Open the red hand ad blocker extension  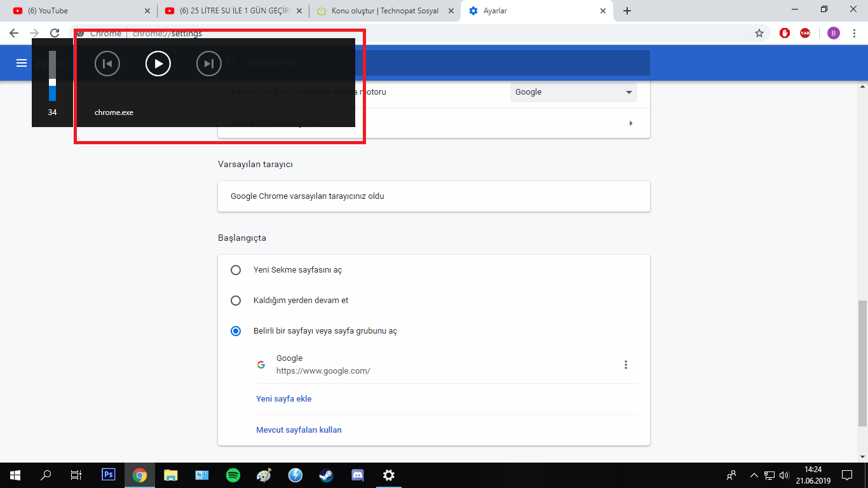[x=785, y=33]
